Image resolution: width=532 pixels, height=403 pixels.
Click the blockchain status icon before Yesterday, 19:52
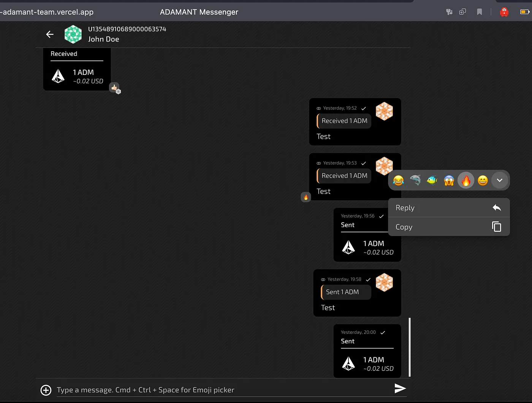coord(319,108)
